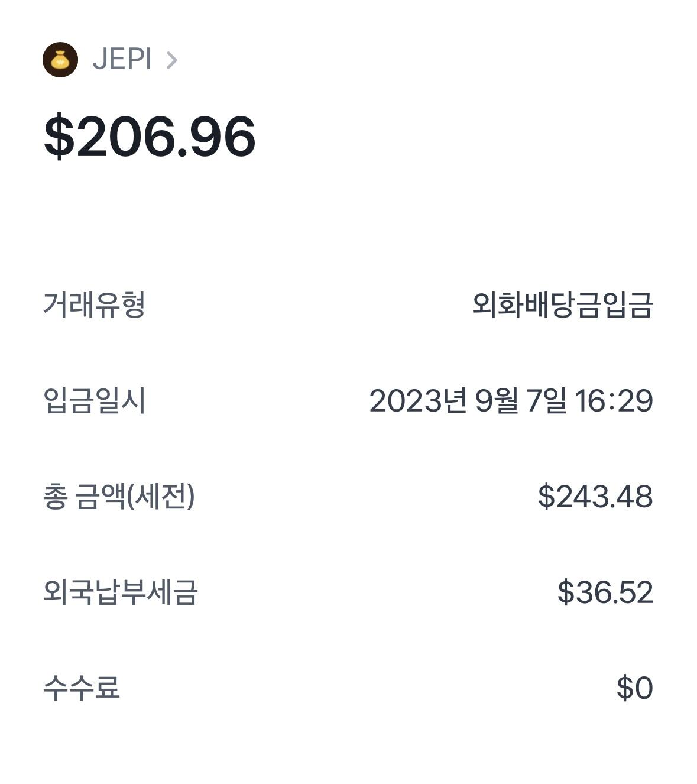
Task: Click the $36.52 foreign tax value
Action: tap(605, 592)
